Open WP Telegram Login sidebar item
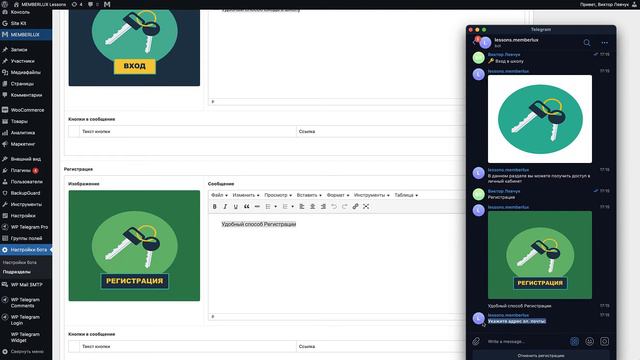 (x=26, y=320)
